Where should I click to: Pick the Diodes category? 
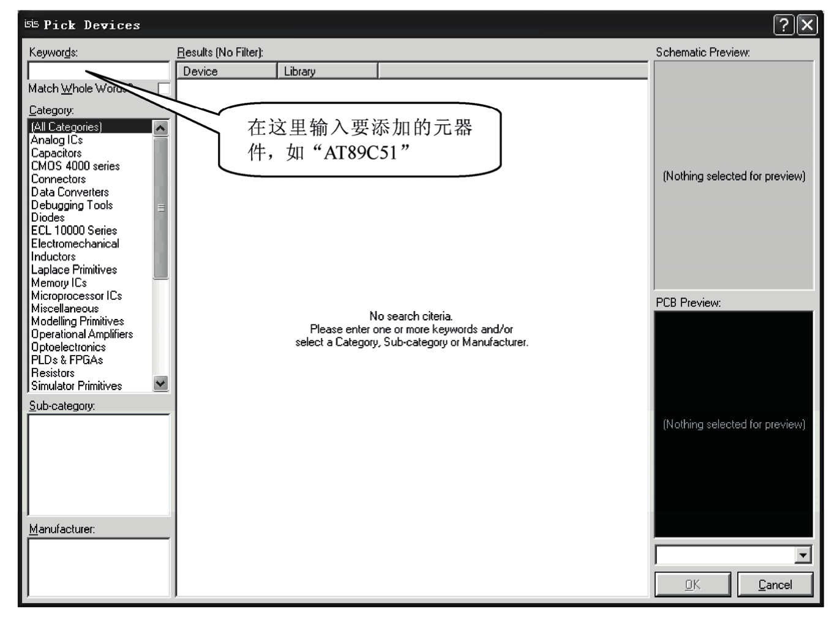tap(48, 217)
